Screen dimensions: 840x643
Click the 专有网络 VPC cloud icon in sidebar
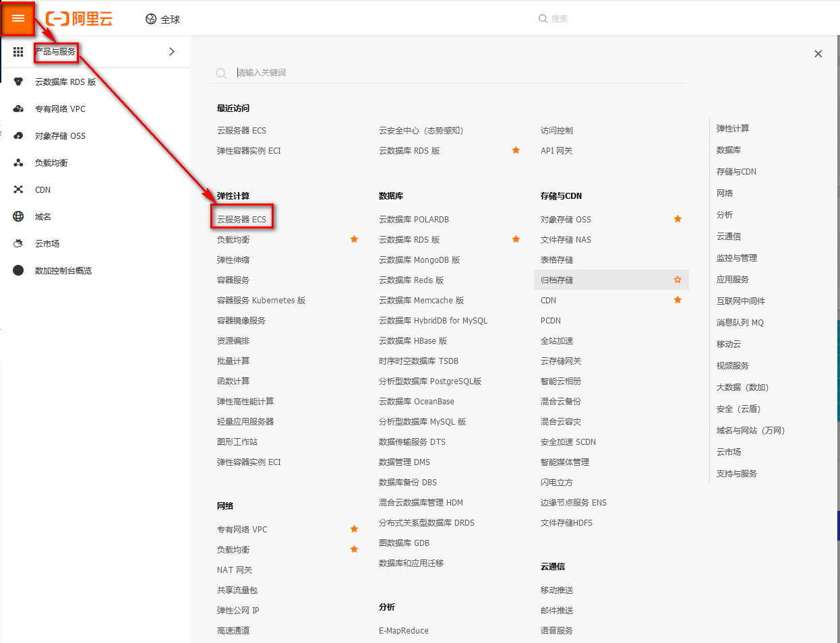[18, 109]
